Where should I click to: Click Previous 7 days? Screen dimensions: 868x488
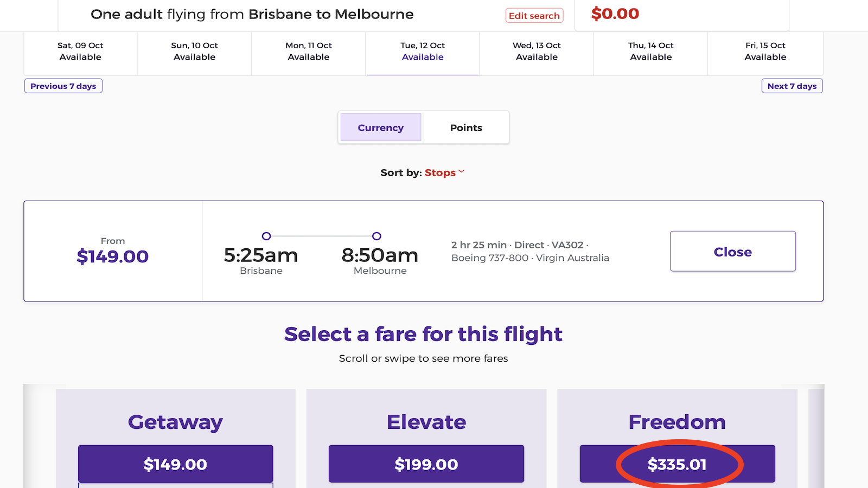[63, 86]
